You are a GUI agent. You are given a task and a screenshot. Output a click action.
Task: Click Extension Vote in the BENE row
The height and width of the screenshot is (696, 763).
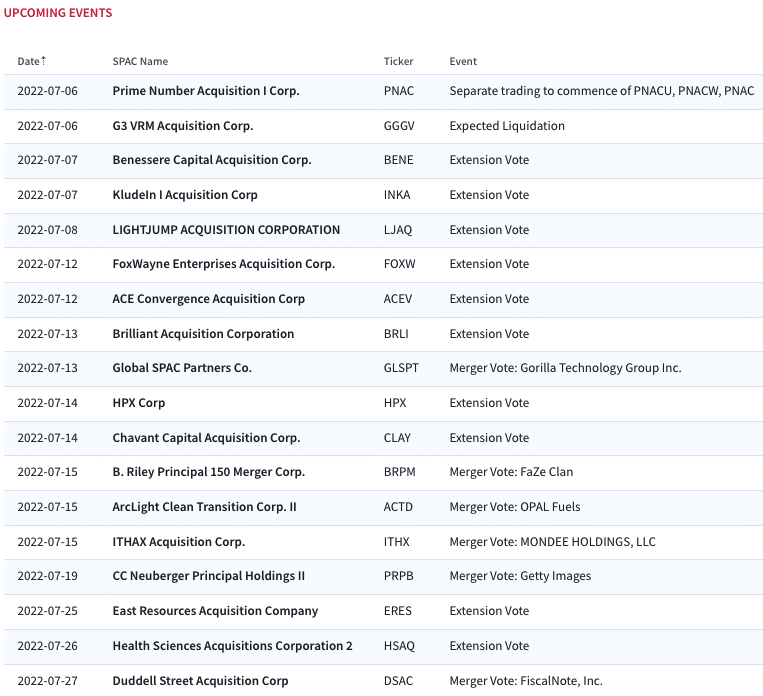(489, 160)
